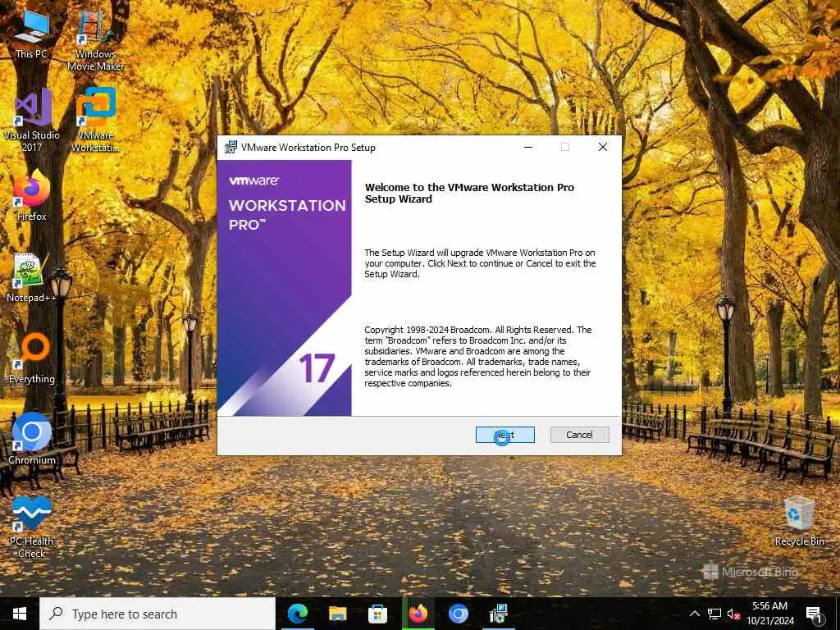Click the installer icon in setup title bar
This screenshot has height=630, width=840.
coord(231,148)
